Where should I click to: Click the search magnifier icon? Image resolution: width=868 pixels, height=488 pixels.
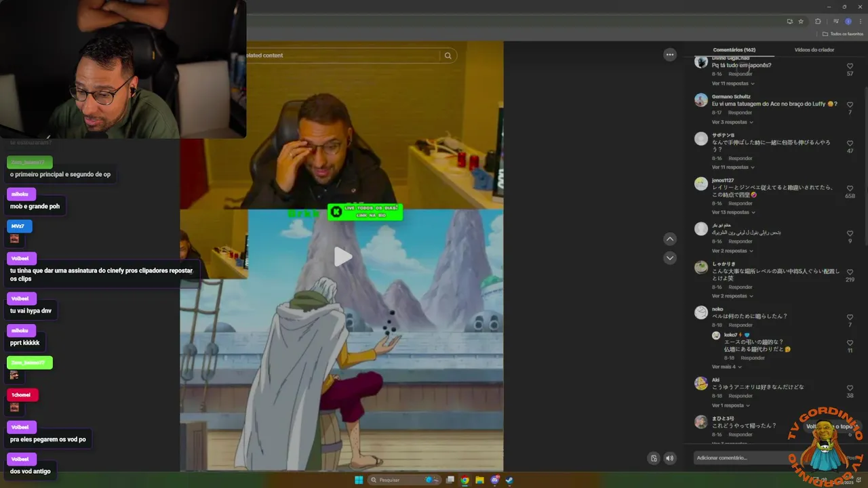point(448,56)
